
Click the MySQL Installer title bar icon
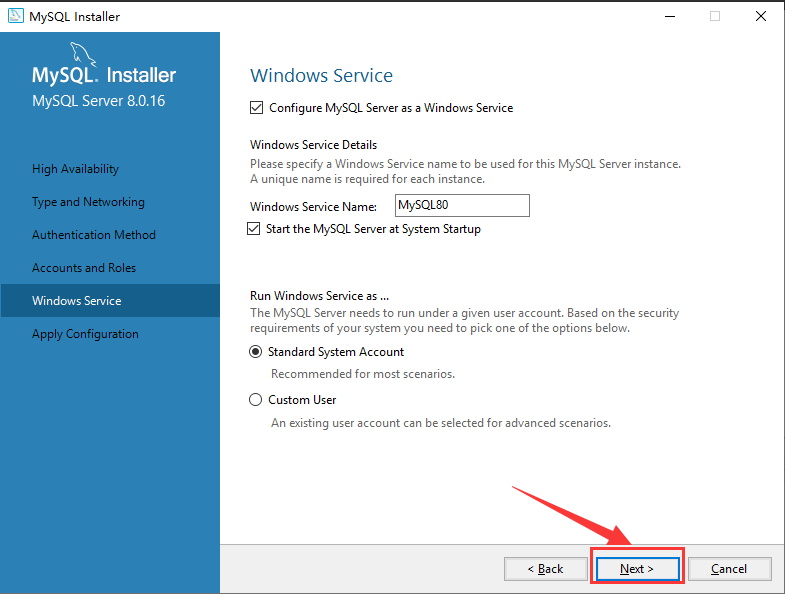click(16, 16)
